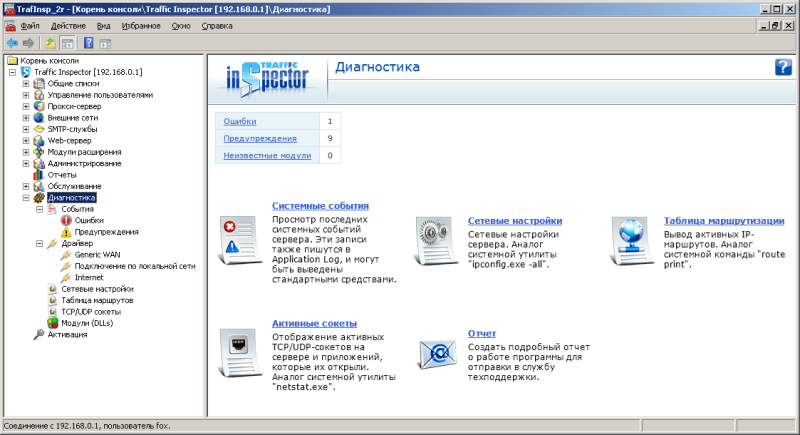Click the Активация key icon
This screenshot has height=435, width=800.
39,335
